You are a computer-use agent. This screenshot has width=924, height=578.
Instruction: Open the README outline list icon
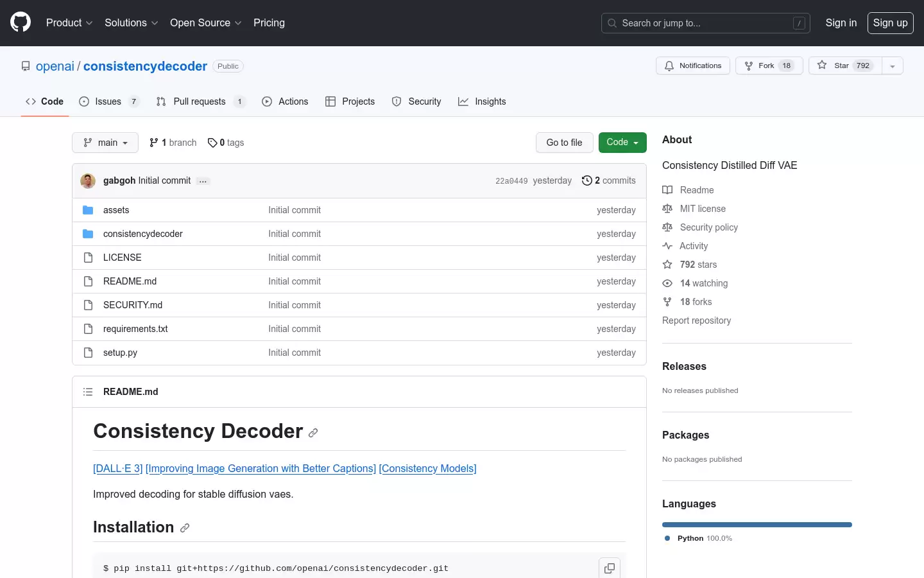(88, 392)
